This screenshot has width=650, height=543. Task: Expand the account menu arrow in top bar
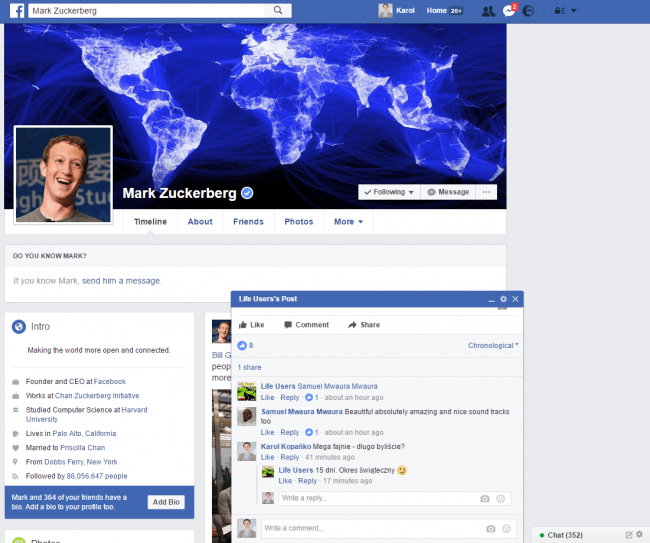[x=574, y=11]
